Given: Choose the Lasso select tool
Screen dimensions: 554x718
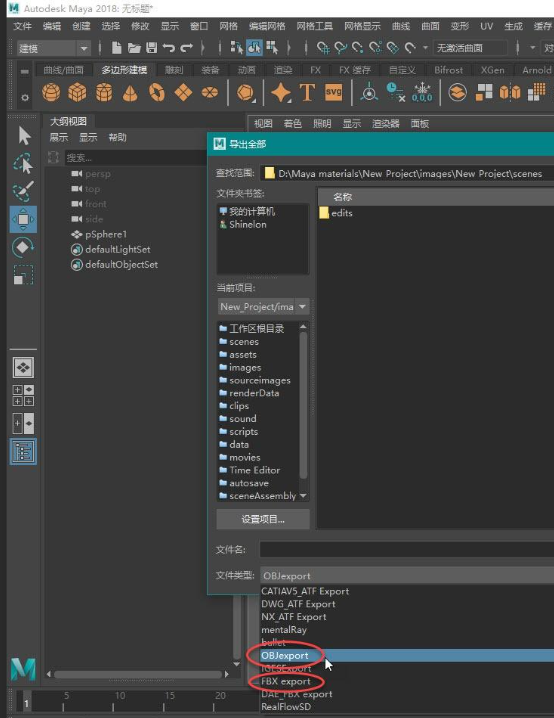Looking at the screenshot, I should (x=23, y=164).
